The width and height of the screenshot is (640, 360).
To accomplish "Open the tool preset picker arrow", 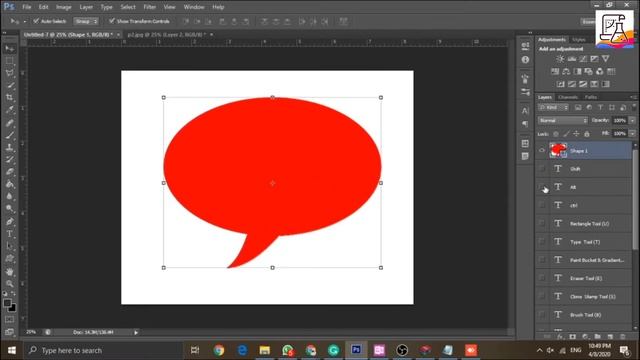I will 24,21.
